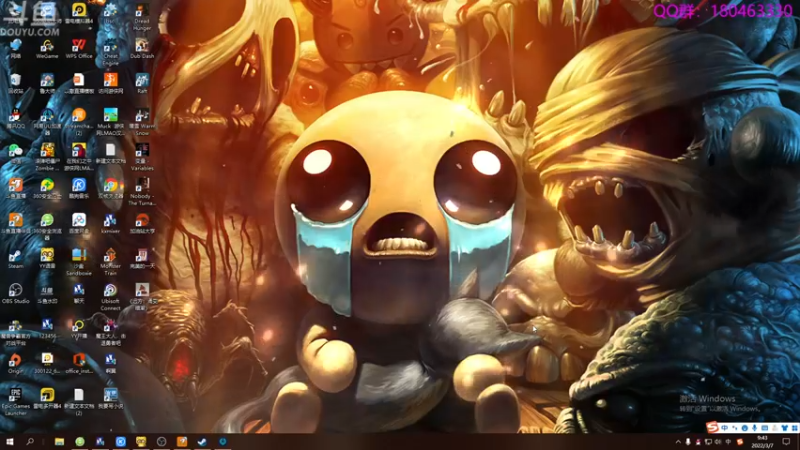The height and width of the screenshot is (450, 800).
Task: Select the ixmixer desktop shortcut
Action: click(110, 223)
